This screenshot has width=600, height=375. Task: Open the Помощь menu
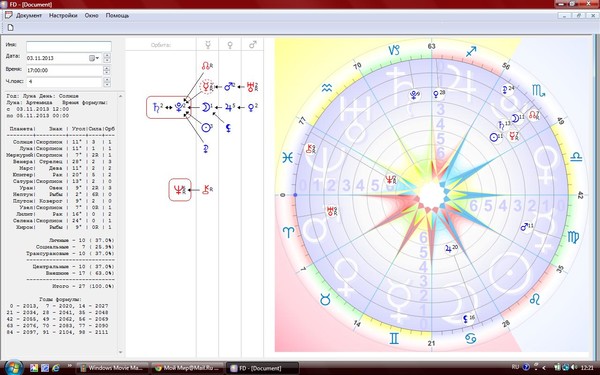click(117, 16)
